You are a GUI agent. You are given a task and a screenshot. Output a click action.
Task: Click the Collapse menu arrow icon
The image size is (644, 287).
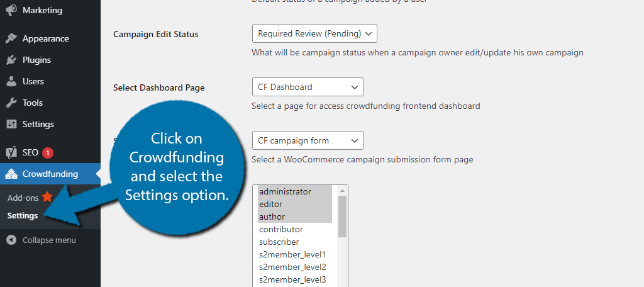11,240
